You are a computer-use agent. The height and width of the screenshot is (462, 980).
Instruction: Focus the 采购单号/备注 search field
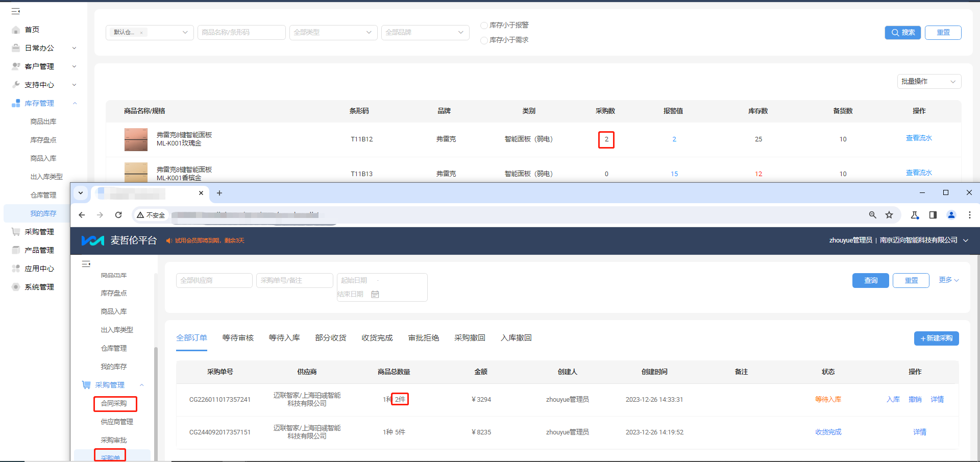(x=295, y=280)
